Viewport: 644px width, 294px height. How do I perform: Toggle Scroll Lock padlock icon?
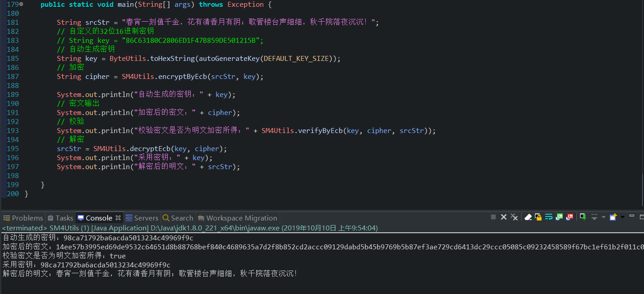click(x=538, y=217)
